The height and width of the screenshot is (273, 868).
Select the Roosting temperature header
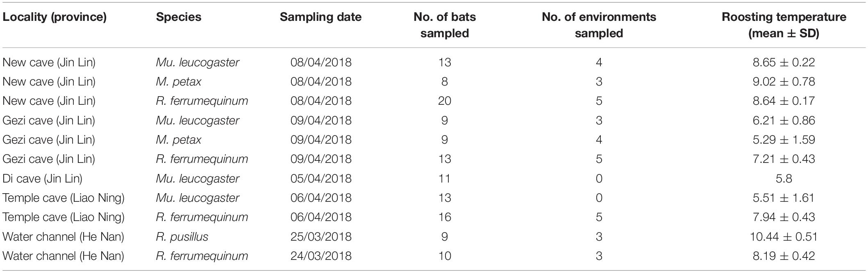(x=784, y=25)
